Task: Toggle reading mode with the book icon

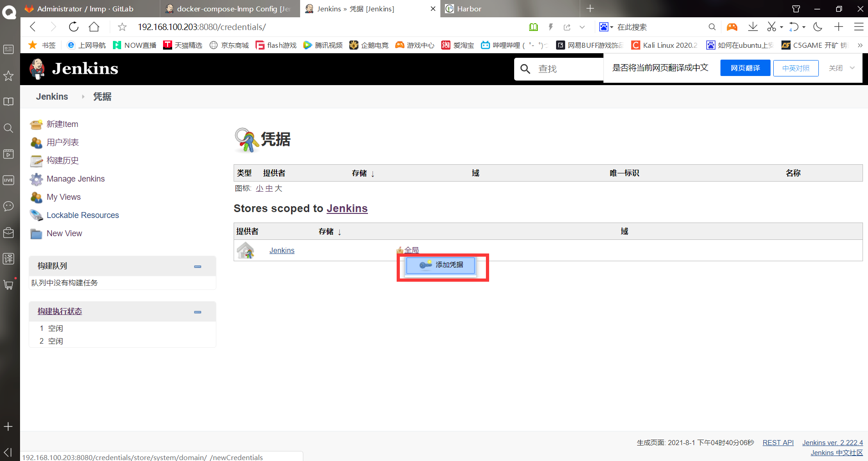Action: click(x=533, y=27)
